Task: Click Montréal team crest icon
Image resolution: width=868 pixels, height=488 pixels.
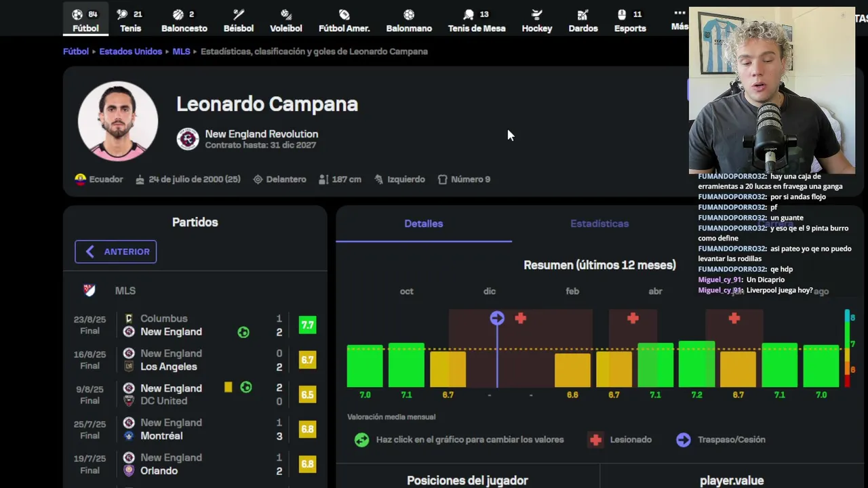Action: point(129,436)
